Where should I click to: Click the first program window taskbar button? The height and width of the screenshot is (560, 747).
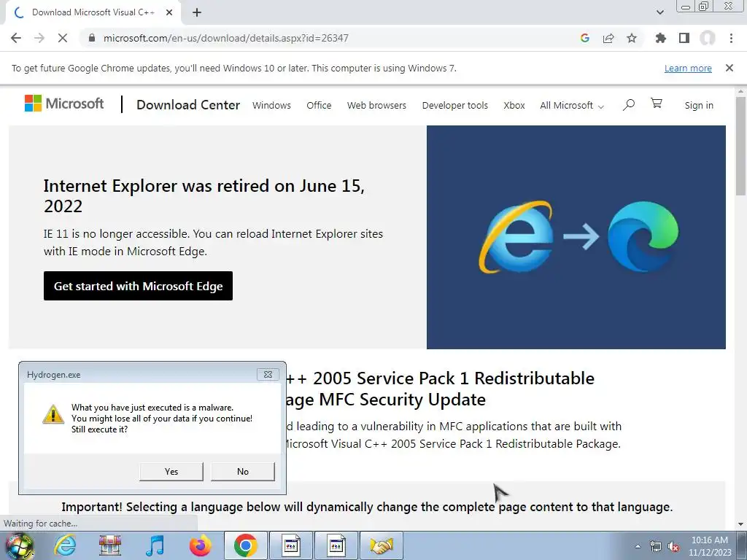(x=290, y=545)
